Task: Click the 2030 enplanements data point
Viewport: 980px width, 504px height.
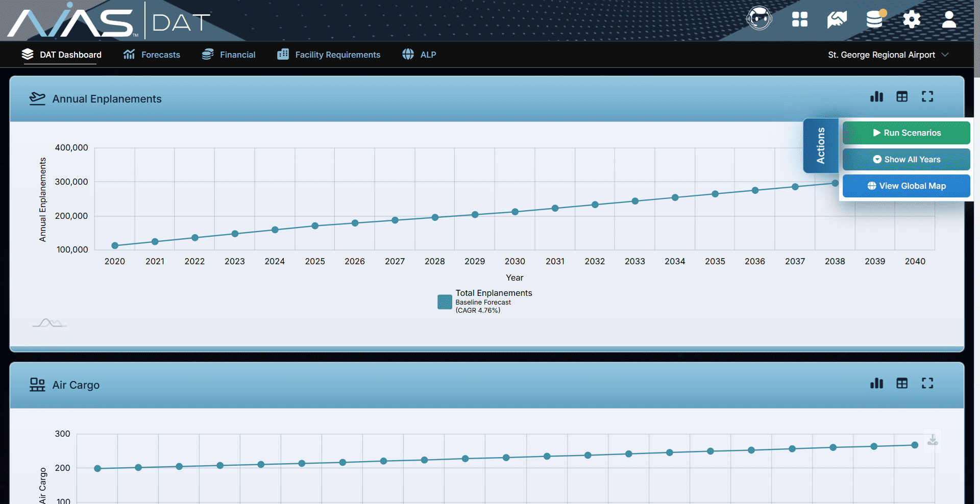Action: (515, 212)
